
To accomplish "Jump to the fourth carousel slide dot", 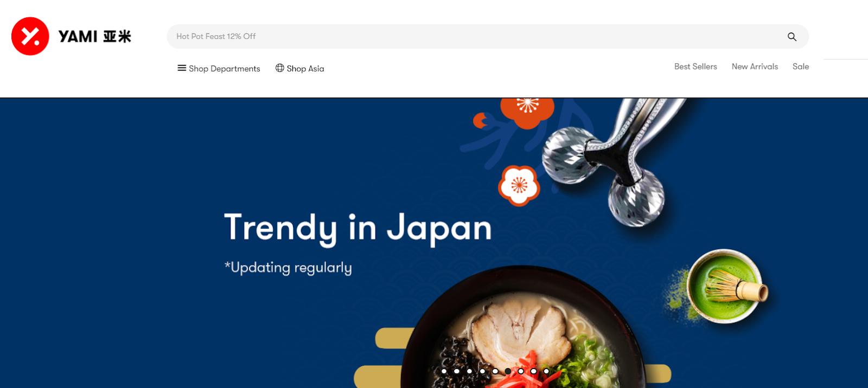I will point(482,371).
